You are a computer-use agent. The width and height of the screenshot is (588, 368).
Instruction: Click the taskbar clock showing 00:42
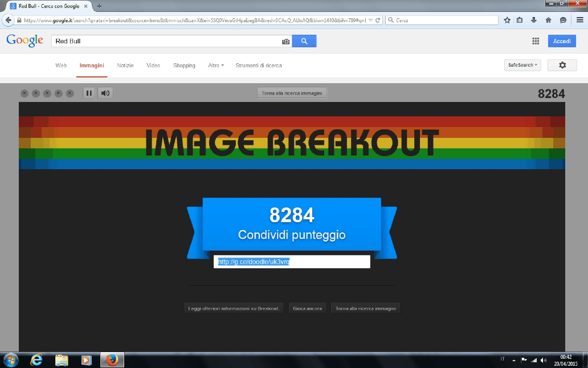tap(566, 360)
